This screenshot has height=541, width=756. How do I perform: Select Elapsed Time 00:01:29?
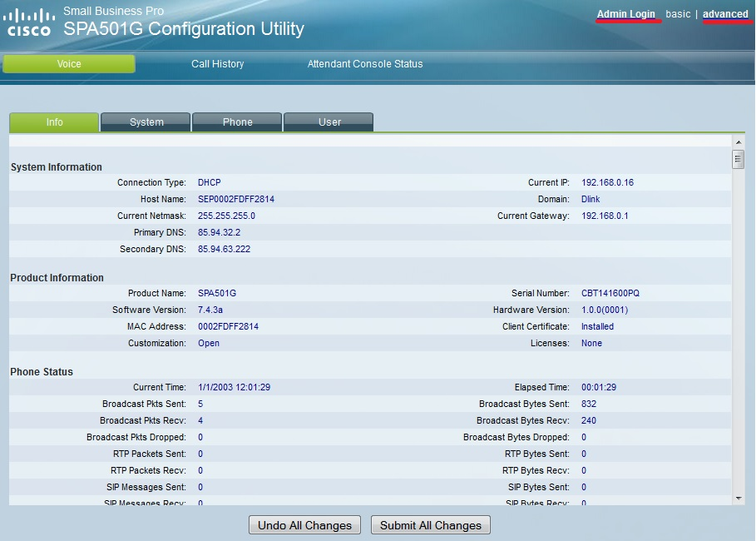599,387
